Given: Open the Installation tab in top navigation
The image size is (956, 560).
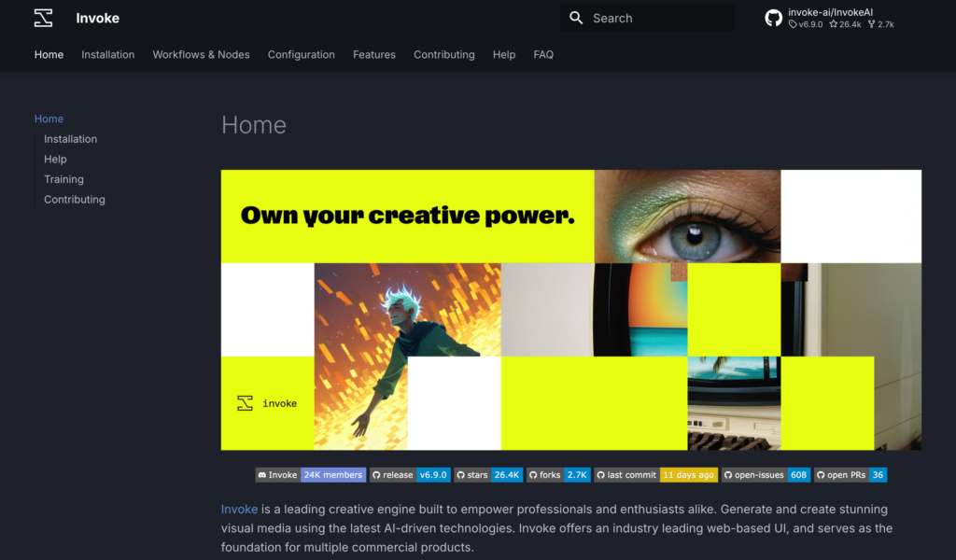Looking at the screenshot, I should pyautogui.click(x=108, y=54).
